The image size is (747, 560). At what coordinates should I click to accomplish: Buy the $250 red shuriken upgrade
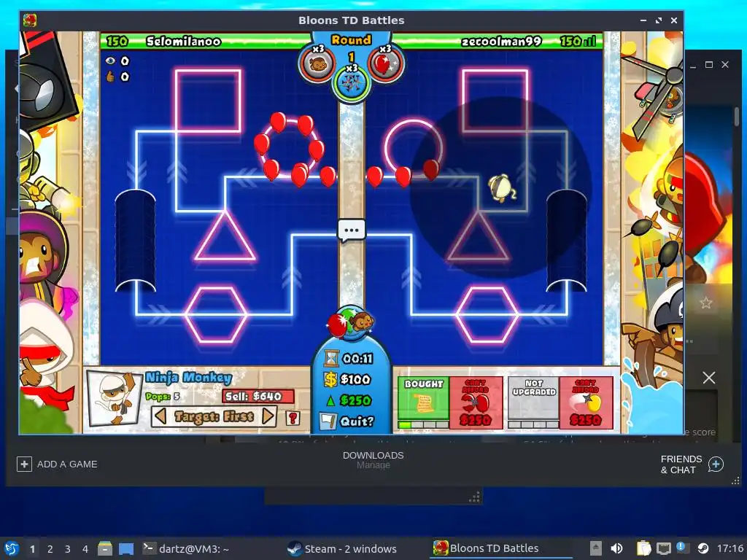(476, 402)
